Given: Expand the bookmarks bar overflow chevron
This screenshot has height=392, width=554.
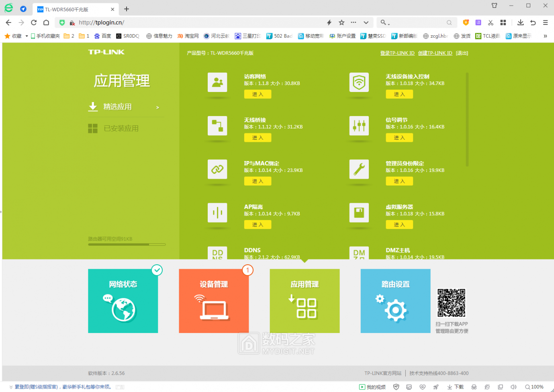Looking at the screenshot, I should pos(545,36).
